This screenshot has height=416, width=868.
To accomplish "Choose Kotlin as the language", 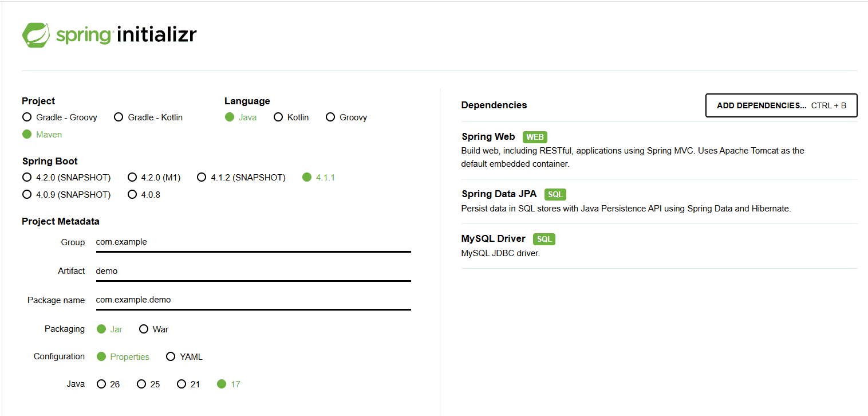I will (291, 117).
